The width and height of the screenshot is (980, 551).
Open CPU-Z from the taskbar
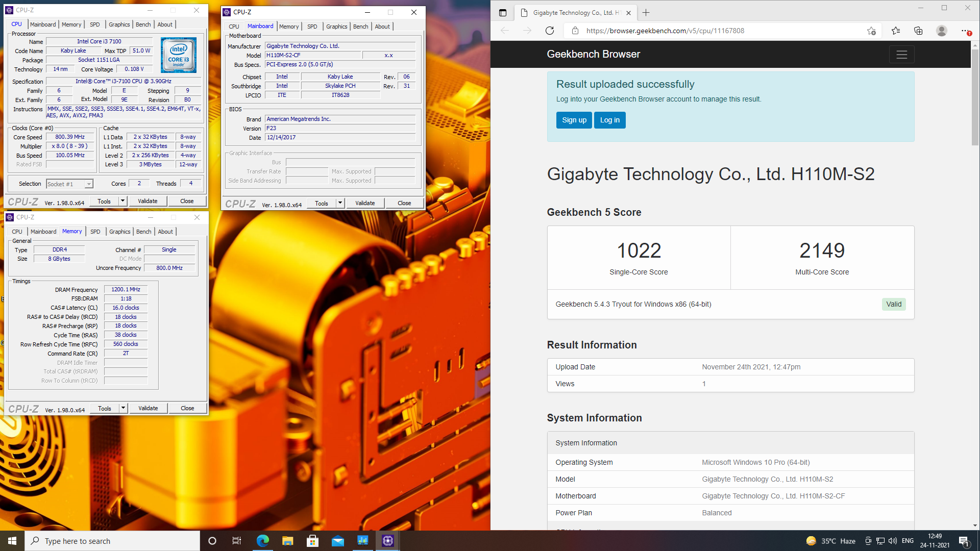pos(387,541)
